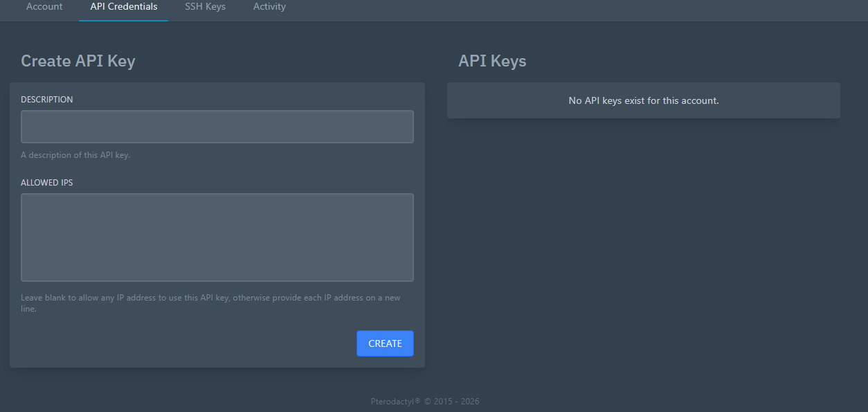Click the blue underline beneath API Credentials
Screen dimensions: 868x412
(x=124, y=20)
